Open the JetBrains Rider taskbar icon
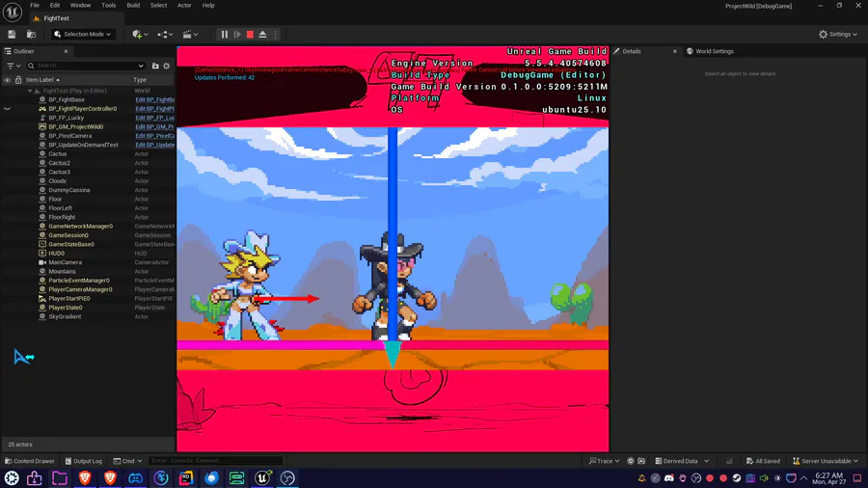The image size is (868, 488). tap(186, 478)
